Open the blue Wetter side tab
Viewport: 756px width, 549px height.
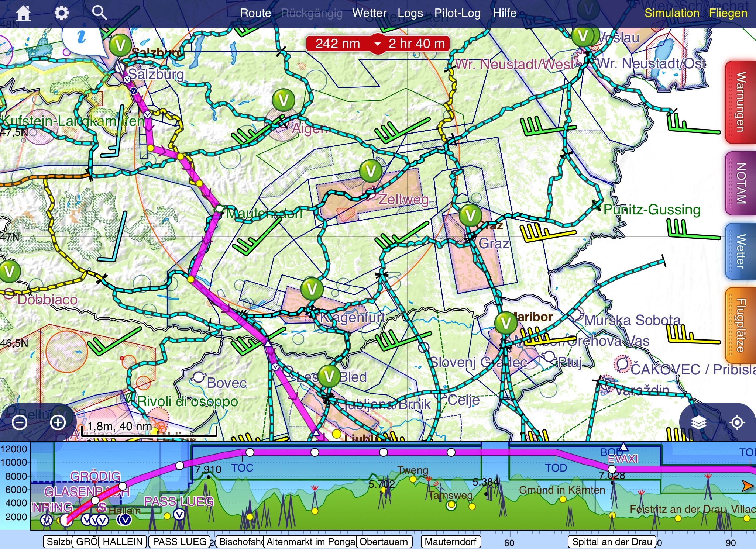pyautogui.click(x=740, y=251)
